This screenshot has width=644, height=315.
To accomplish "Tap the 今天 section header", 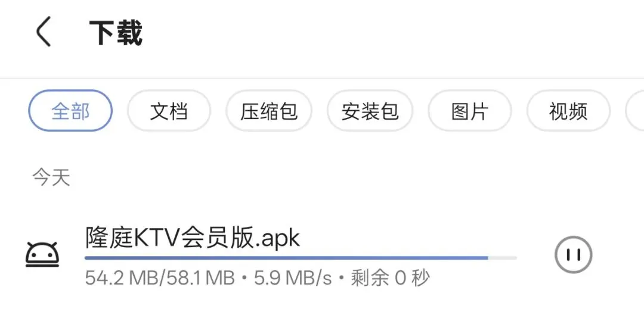I will pyautogui.click(x=51, y=178).
